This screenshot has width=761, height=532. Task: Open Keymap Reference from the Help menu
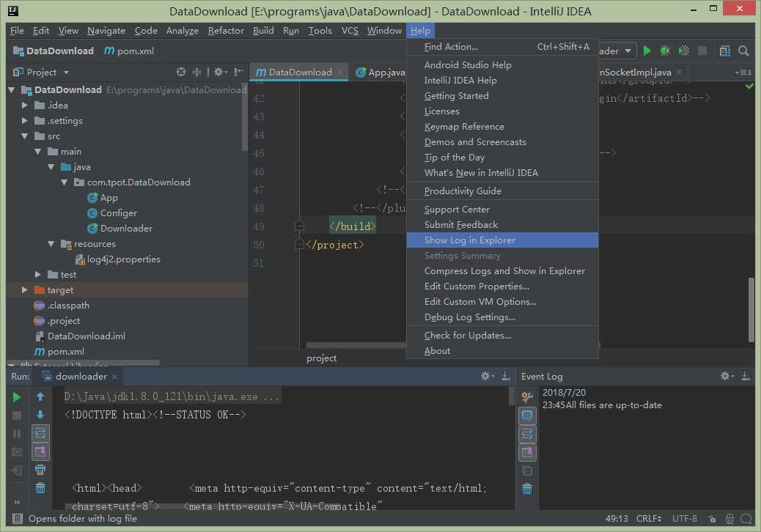pyautogui.click(x=502, y=127)
